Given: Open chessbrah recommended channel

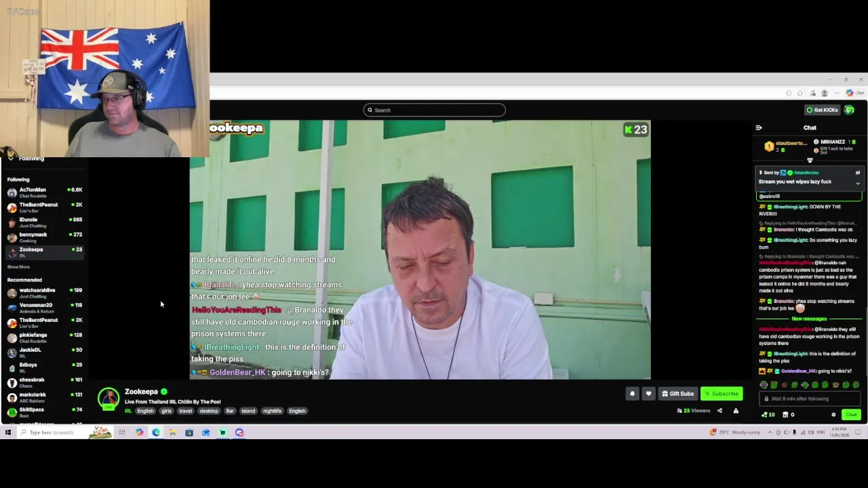Looking at the screenshot, I should (45, 382).
